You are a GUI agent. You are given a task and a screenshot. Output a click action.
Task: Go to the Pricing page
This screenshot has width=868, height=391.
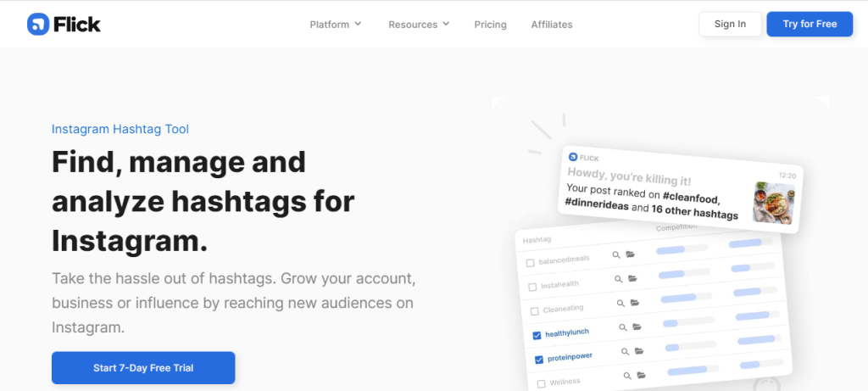491,25
